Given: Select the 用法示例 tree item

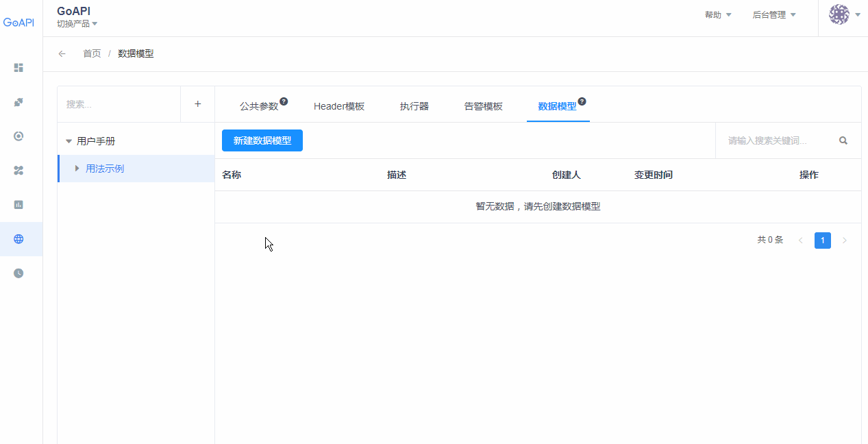Looking at the screenshot, I should tap(105, 169).
